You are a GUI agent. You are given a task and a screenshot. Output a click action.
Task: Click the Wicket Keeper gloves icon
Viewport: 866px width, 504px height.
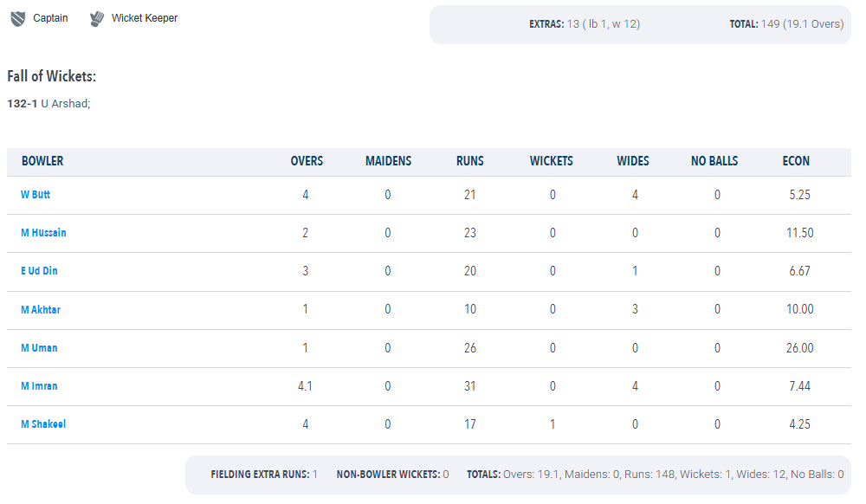tap(97, 19)
